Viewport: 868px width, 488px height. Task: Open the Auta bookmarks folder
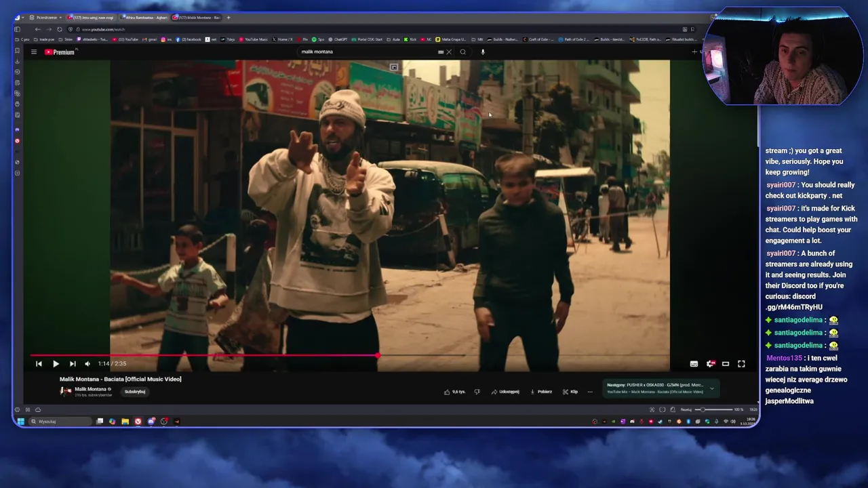coord(393,39)
